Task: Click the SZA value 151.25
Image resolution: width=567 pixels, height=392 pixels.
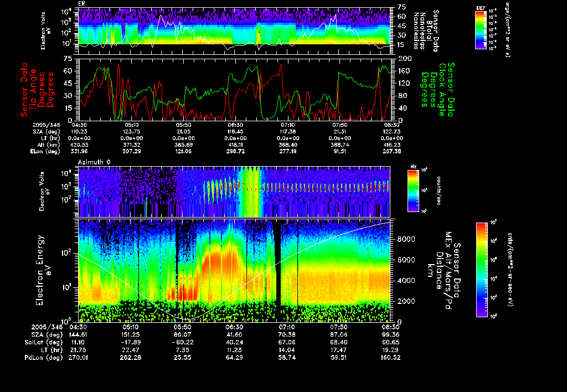Action: (130, 335)
